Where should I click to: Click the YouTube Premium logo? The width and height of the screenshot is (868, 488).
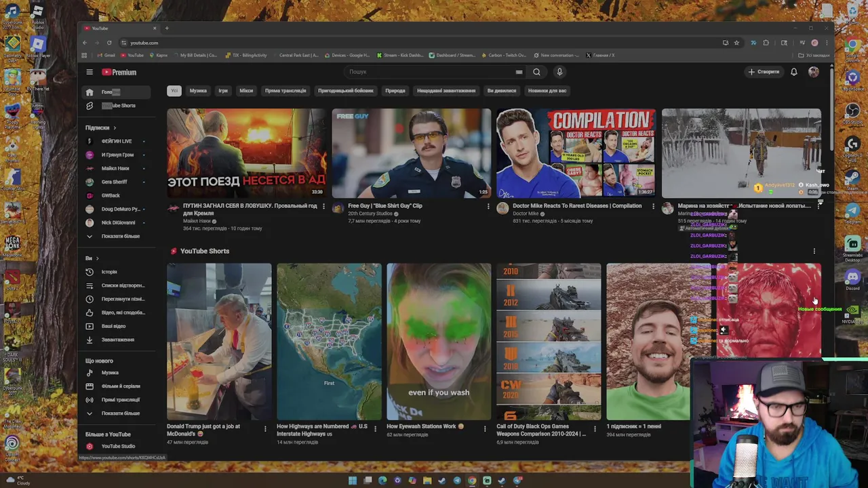click(119, 72)
